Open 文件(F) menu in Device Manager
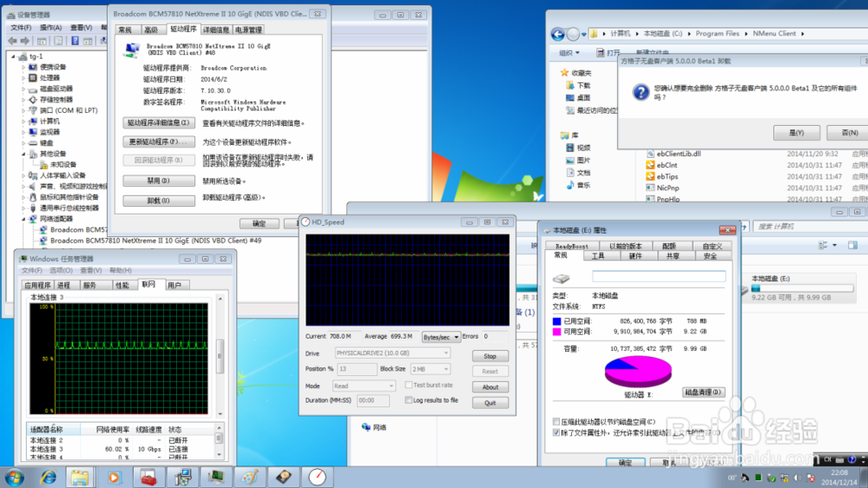 (21, 28)
